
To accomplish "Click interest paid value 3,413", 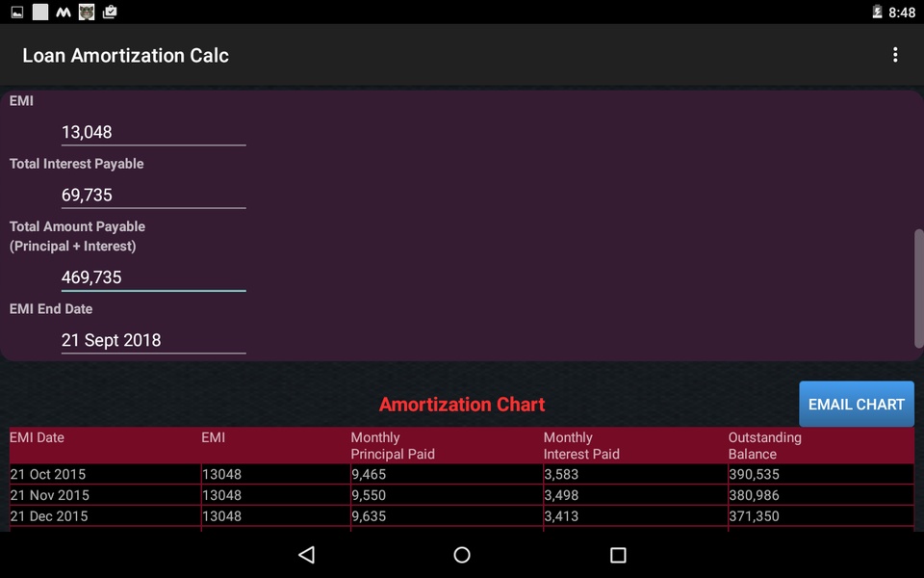I will [561, 516].
